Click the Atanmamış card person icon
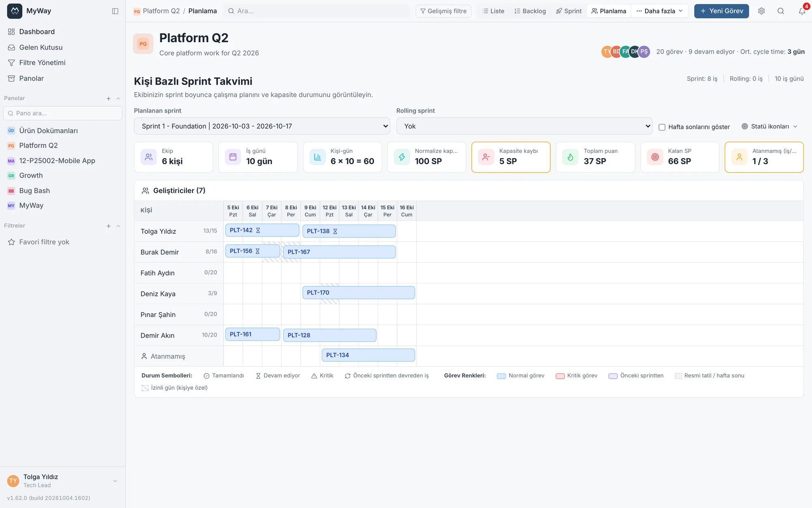The image size is (812, 508). (x=739, y=157)
